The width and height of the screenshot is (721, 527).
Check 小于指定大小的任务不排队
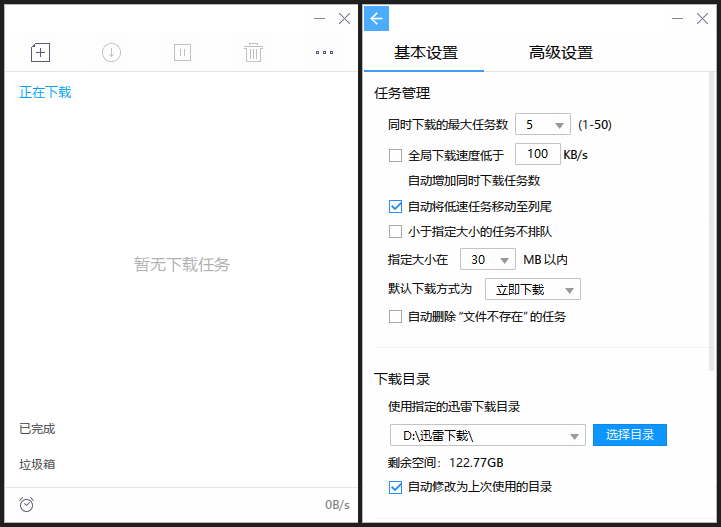point(395,231)
